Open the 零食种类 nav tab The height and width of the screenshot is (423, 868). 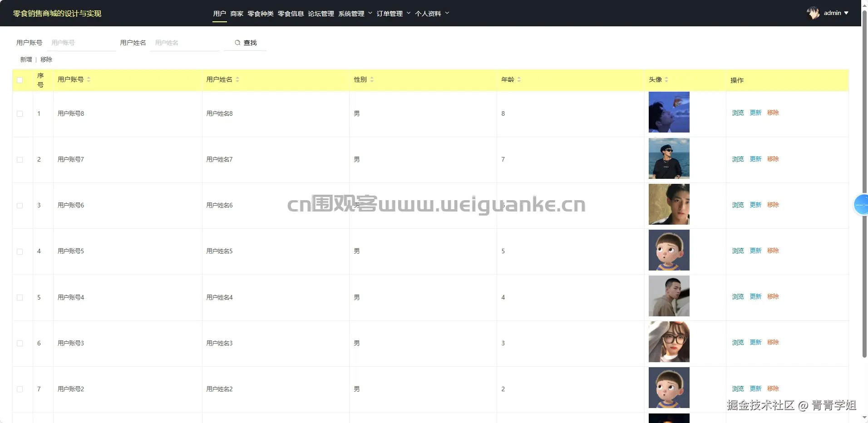coord(261,14)
